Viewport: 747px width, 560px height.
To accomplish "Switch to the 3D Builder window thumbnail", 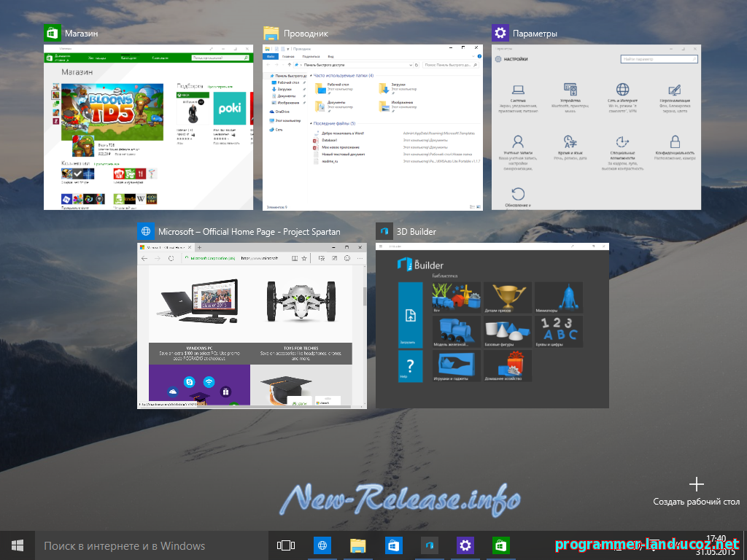I will click(x=492, y=326).
